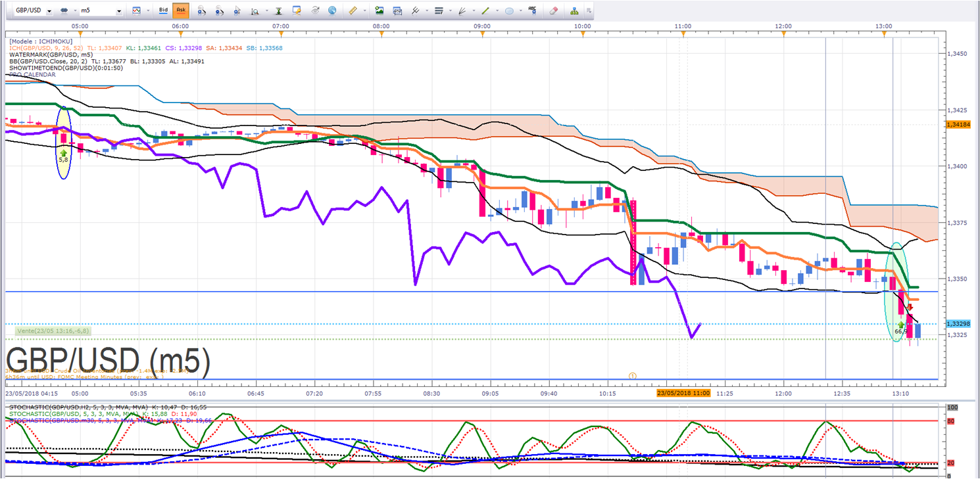Viewport: 980px width, 479px height.
Task: Expand the fan lines tool dropdown arrow
Action: point(474,11)
